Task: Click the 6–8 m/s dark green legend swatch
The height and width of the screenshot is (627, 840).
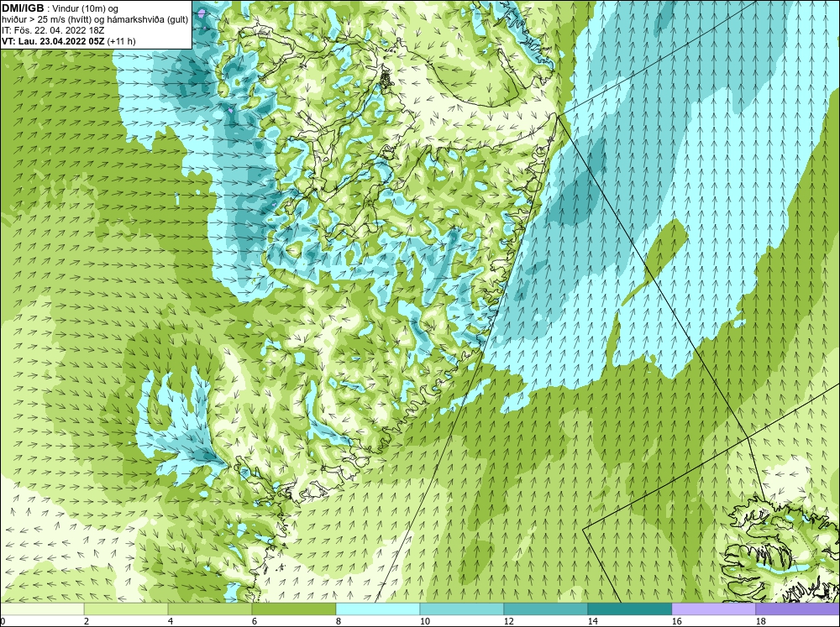Action: click(293, 609)
